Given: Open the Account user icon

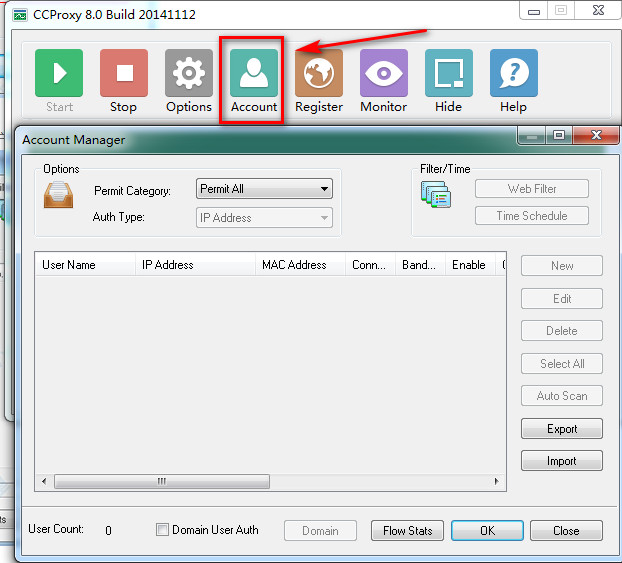Looking at the screenshot, I should point(254,73).
